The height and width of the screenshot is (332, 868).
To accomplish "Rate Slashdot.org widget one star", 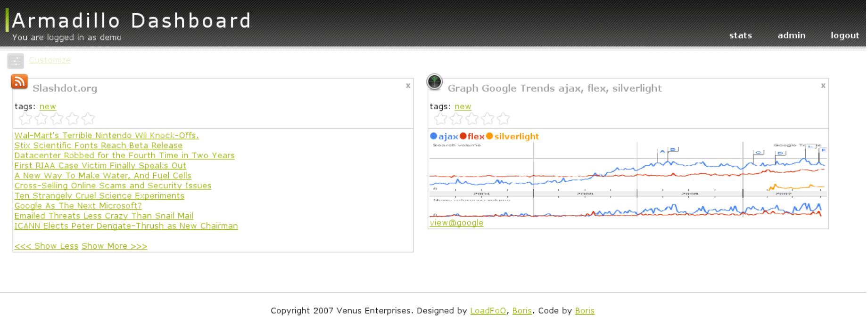I will [25, 119].
